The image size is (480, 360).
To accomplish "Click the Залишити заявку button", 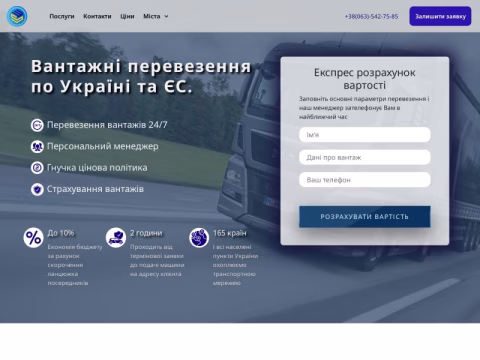I will pyautogui.click(x=440, y=16).
